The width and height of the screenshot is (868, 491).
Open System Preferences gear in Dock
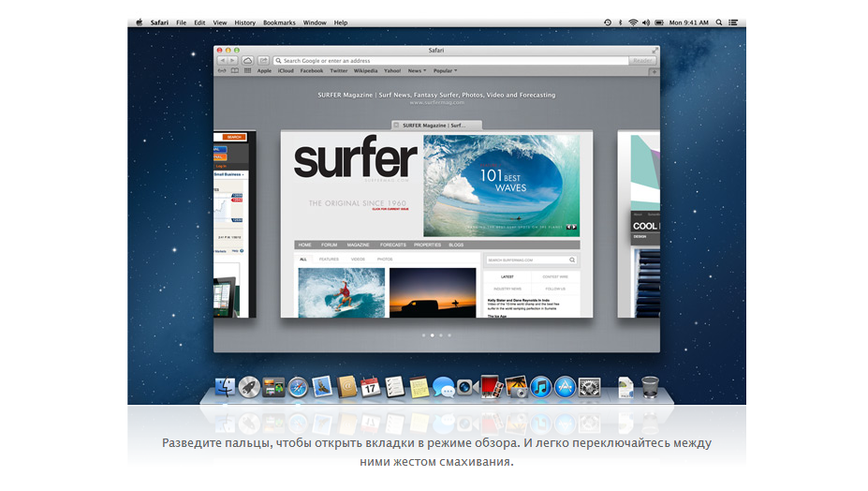590,387
